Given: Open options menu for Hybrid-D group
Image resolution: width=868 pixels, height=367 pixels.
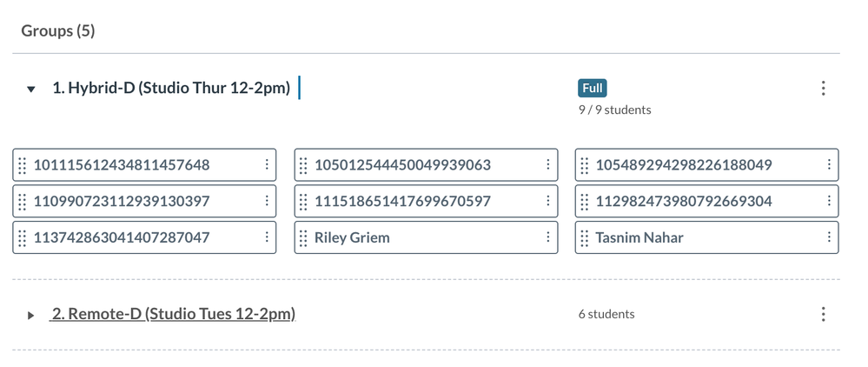Looking at the screenshot, I should 823,89.
